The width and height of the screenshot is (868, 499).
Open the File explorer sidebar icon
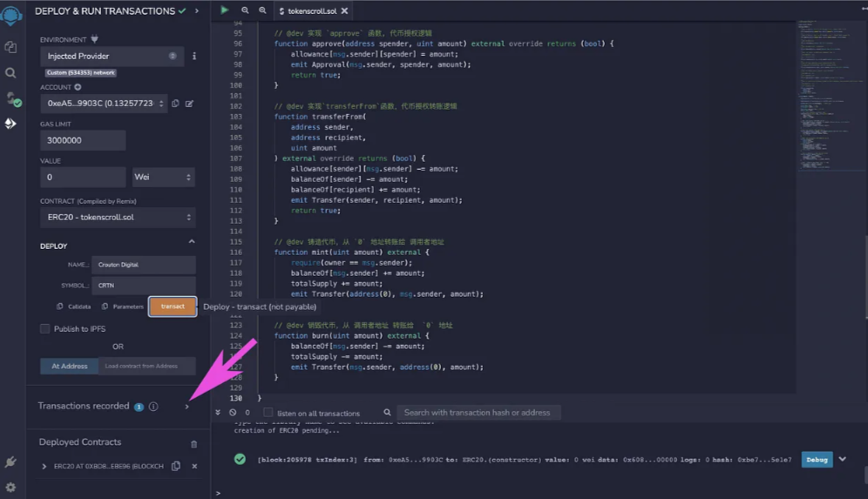[10, 48]
